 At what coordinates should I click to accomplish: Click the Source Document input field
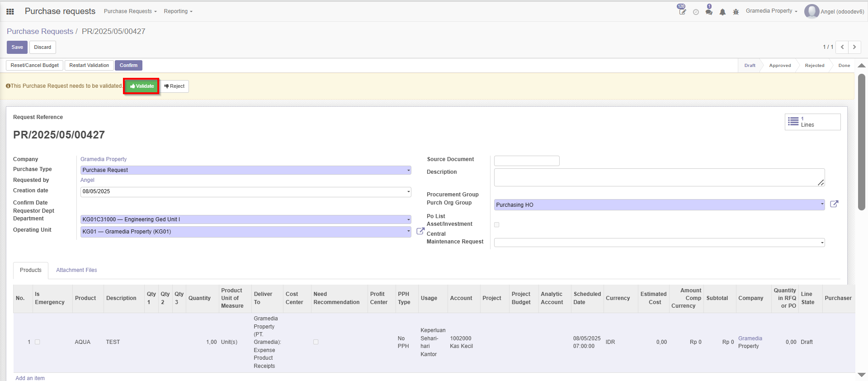[x=527, y=161]
